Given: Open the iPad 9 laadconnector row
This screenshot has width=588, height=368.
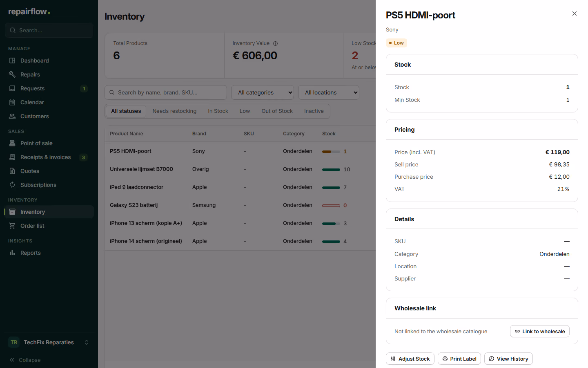Looking at the screenshot, I should click(240, 187).
